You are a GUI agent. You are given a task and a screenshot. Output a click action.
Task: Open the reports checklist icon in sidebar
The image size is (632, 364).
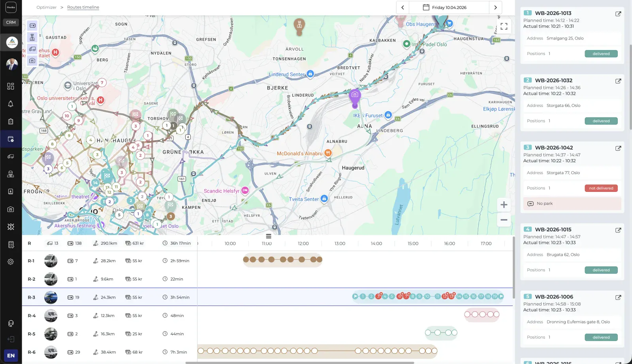click(x=11, y=245)
